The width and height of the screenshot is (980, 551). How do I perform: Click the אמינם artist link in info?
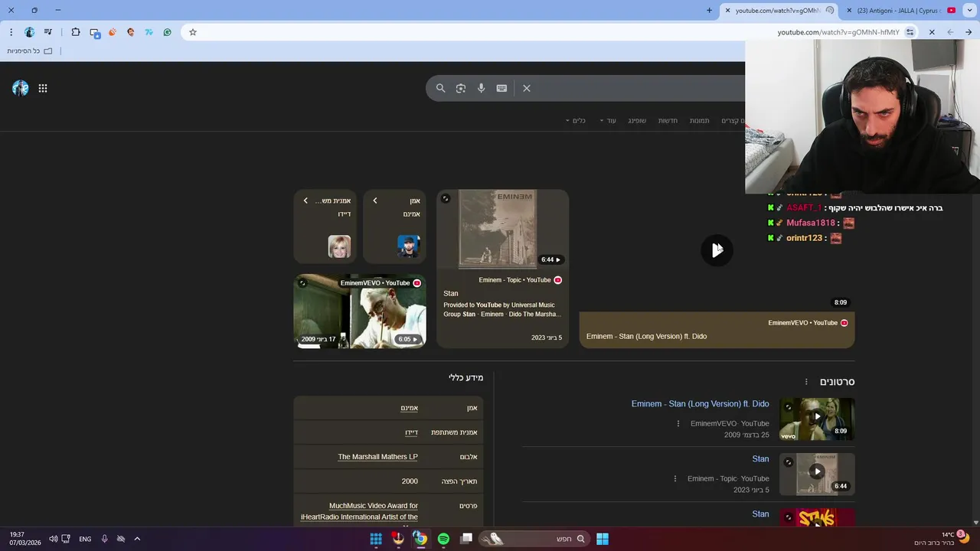pos(409,408)
